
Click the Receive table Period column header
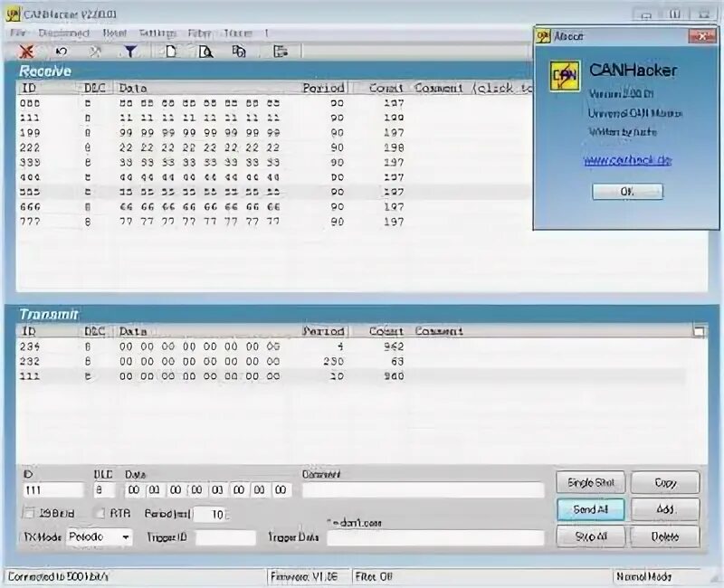pos(323,88)
